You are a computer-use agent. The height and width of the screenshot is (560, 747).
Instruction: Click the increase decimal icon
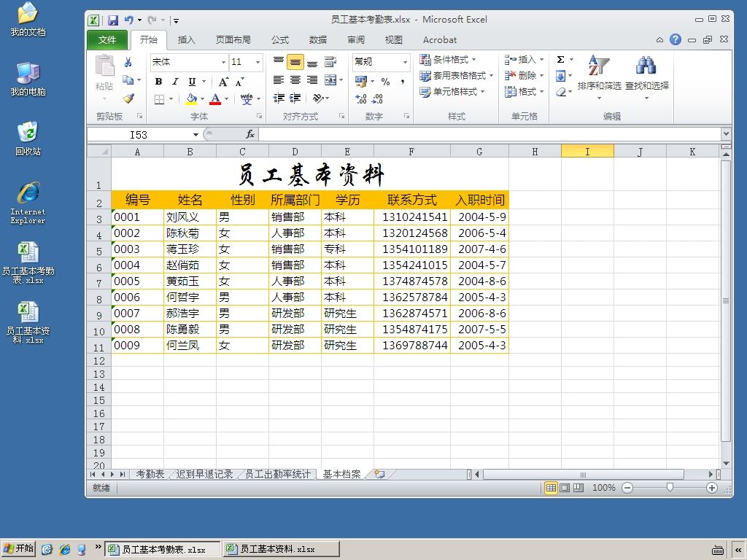tap(361, 98)
